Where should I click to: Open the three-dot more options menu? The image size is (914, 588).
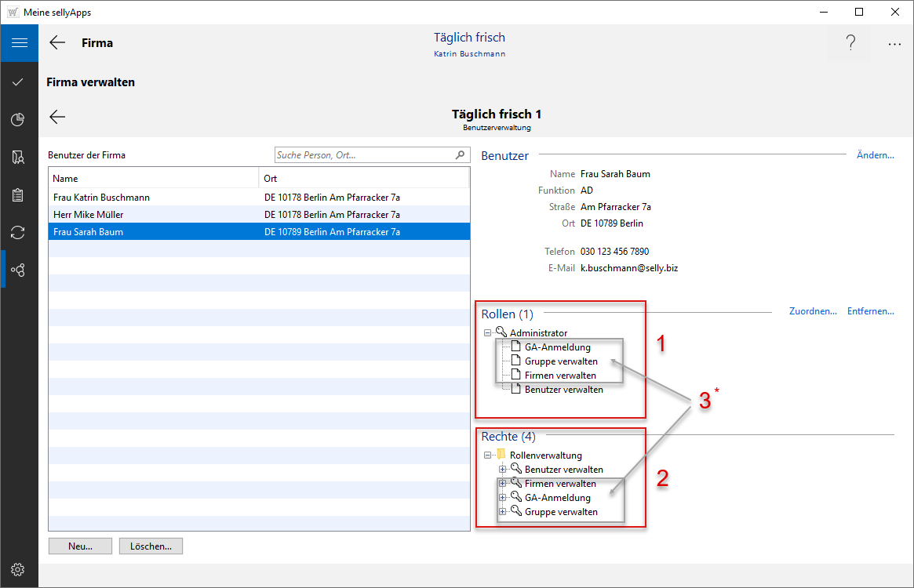pyautogui.click(x=894, y=45)
